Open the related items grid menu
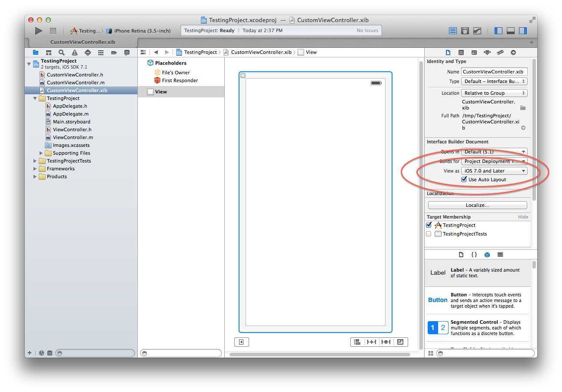 143,52
